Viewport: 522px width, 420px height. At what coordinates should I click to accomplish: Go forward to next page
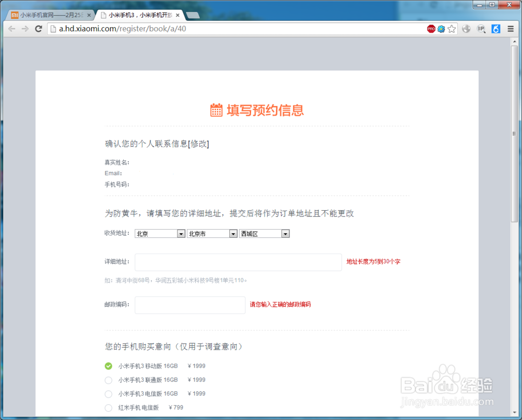pos(25,29)
